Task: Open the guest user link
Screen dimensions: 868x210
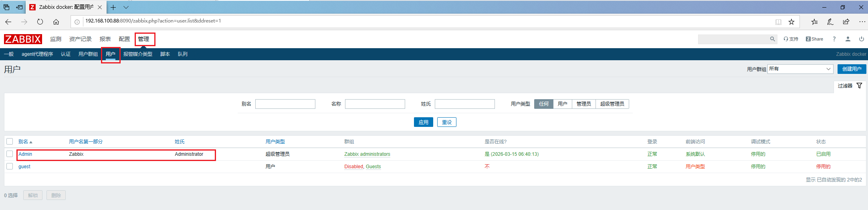Action: coord(24,167)
